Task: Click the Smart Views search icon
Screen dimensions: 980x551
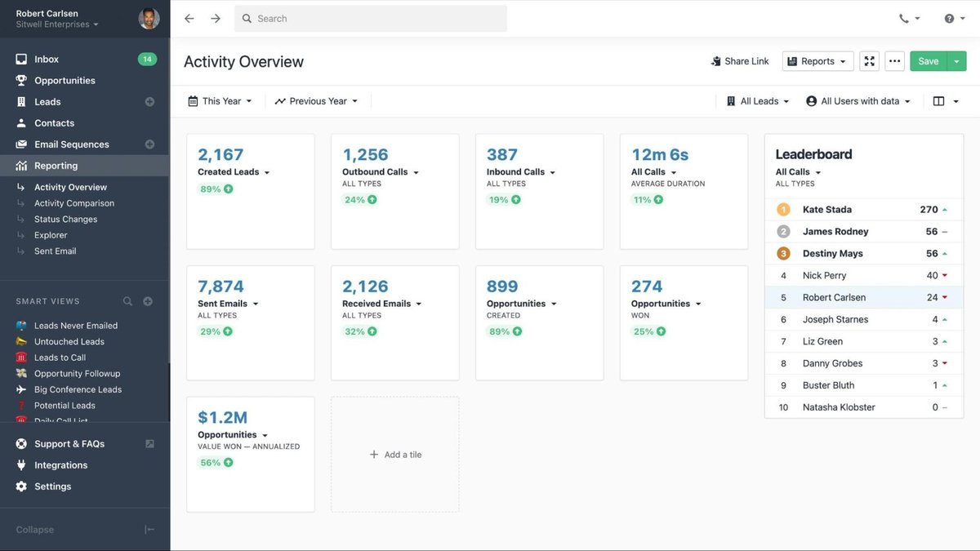Action: pyautogui.click(x=127, y=301)
